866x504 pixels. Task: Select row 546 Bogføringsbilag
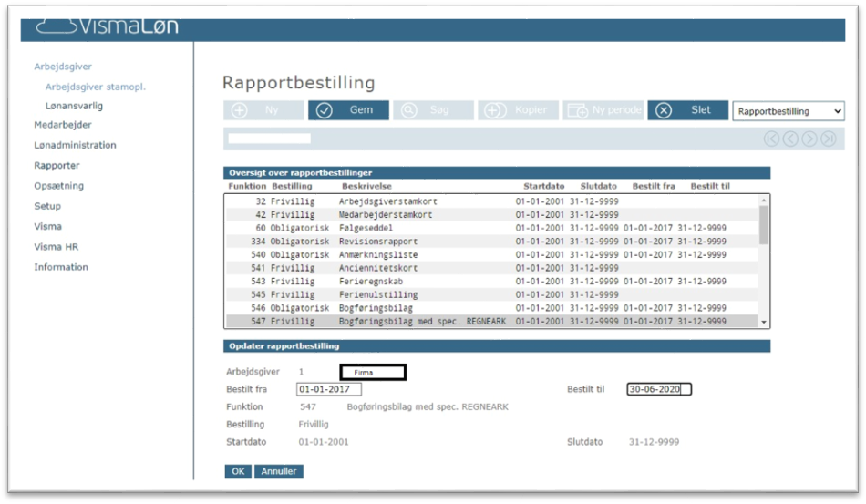(491, 307)
